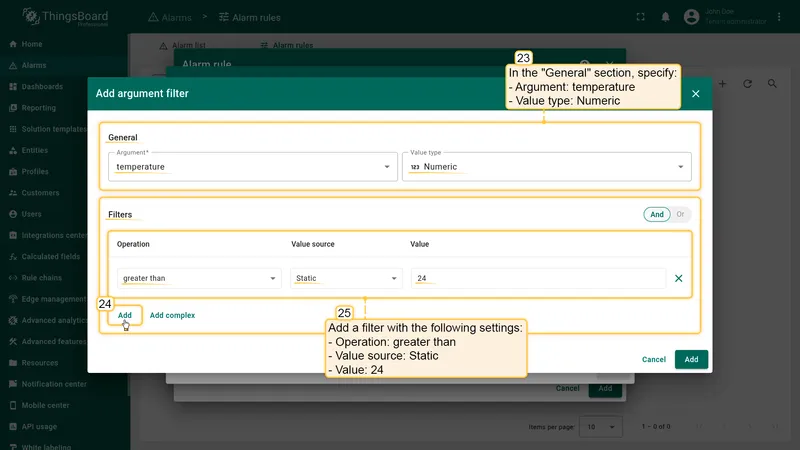Open John Doe user avatar
The height and width of the screenshot is (450, 800).
coord(691,17)
